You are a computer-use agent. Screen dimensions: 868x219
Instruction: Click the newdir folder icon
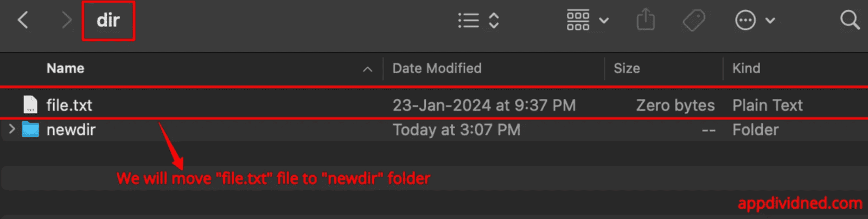point(30,129)
